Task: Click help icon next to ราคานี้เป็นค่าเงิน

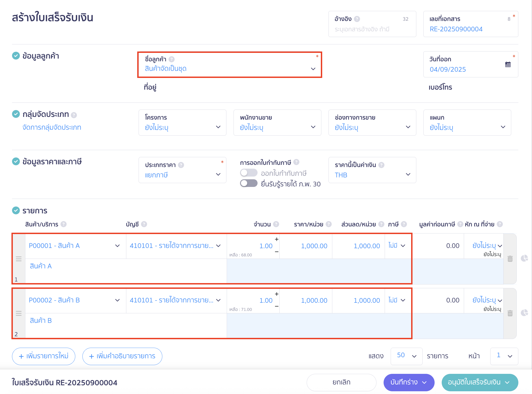Action: [381, 165]
